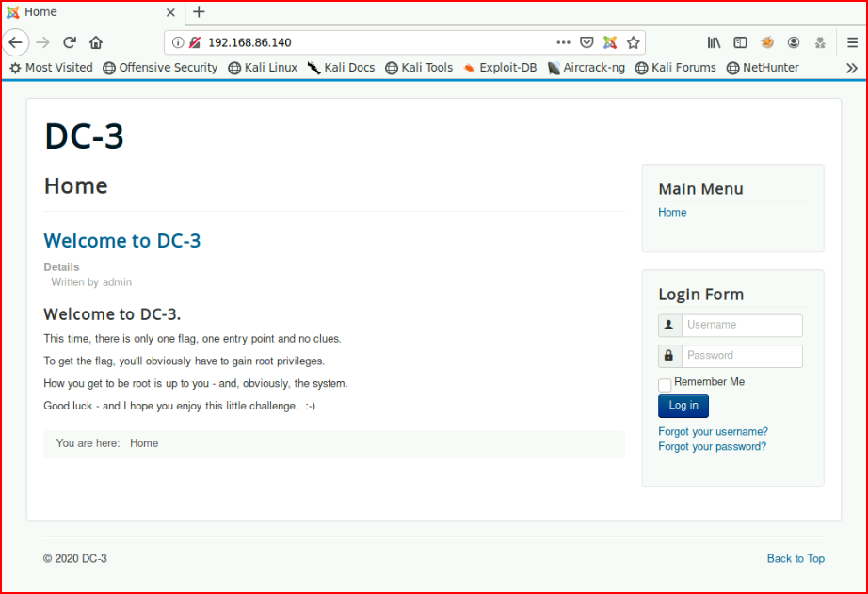The image size is (868, 594).
Task: Open the Kali Tools bookmark
Action: 419,68
